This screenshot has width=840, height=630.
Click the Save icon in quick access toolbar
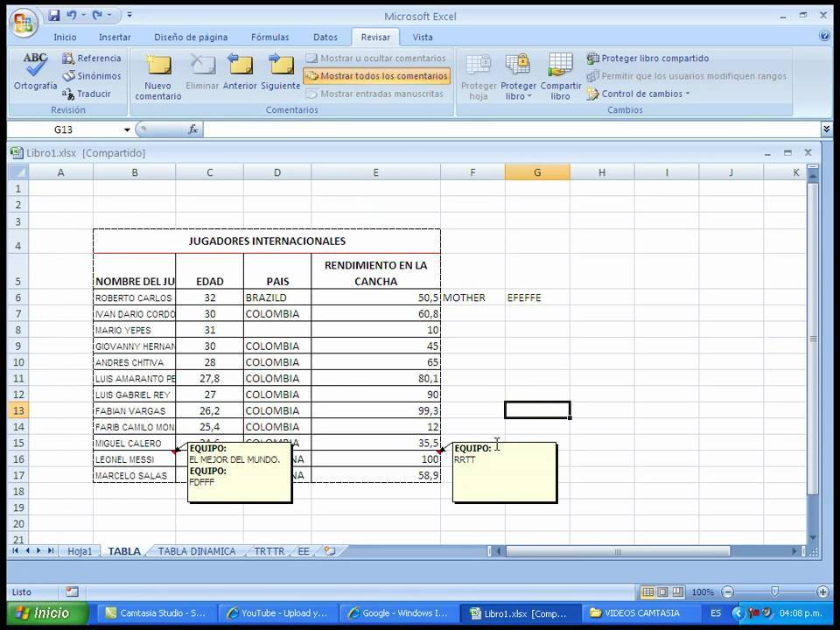[x=54, y=16]
